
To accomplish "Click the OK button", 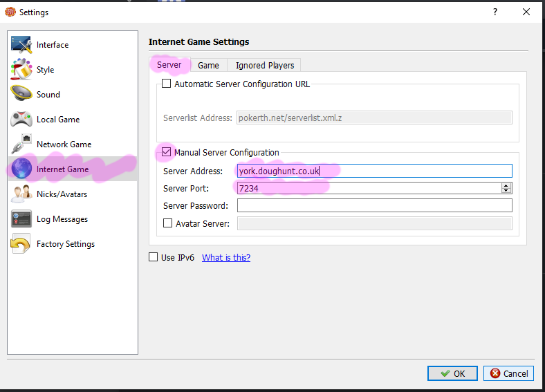I will (452, 373).
